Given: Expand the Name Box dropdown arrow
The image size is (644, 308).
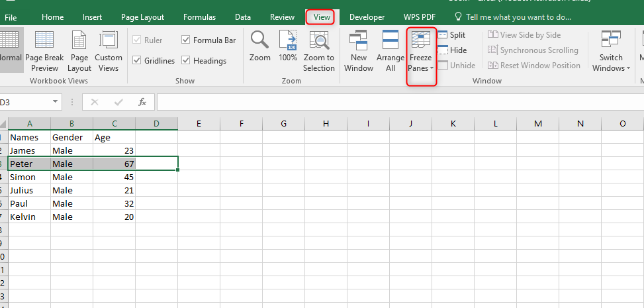Looking at the screenshot, I should pos(55,102).
